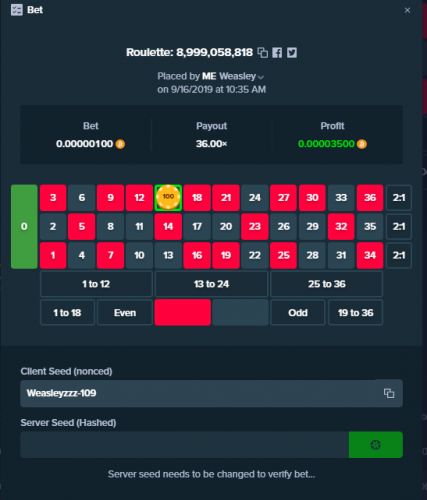
Task: Click the green rotate server seed button
Action: pyautogui.click(x=376, y=445)
